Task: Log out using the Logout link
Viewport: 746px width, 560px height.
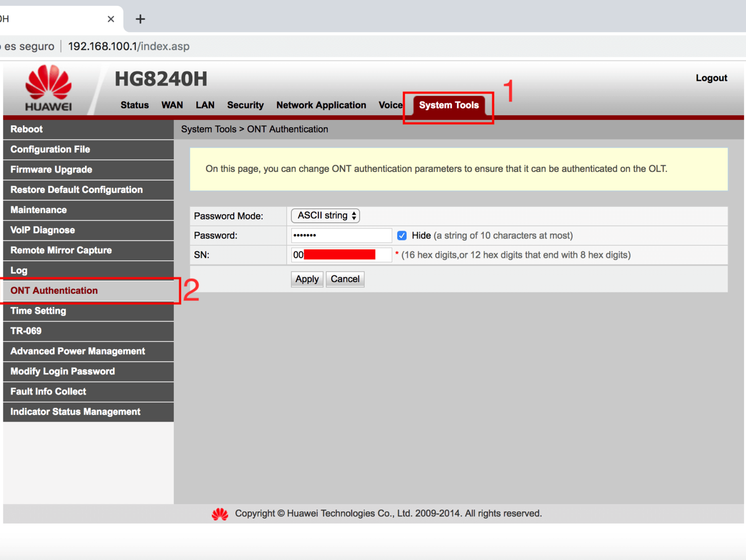Action: tap(711, 78)
